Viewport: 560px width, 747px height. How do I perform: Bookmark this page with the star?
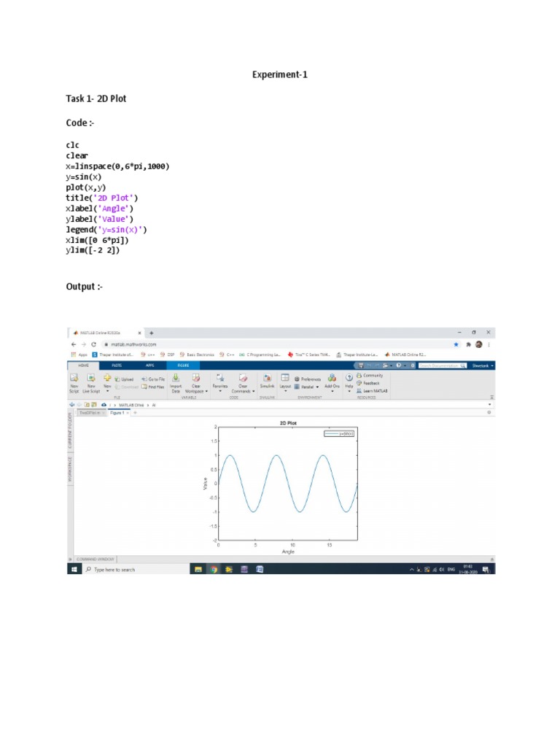456,344
